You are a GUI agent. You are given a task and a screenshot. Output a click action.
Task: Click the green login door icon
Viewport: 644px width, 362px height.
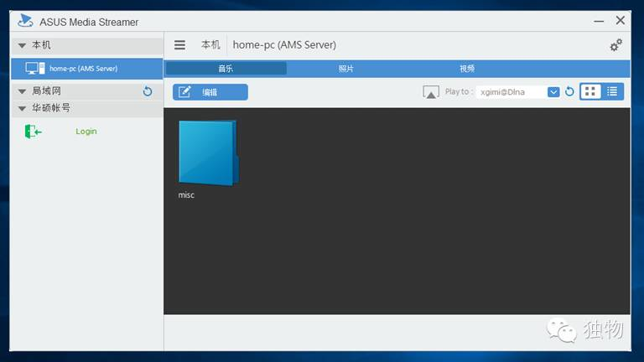33,132
